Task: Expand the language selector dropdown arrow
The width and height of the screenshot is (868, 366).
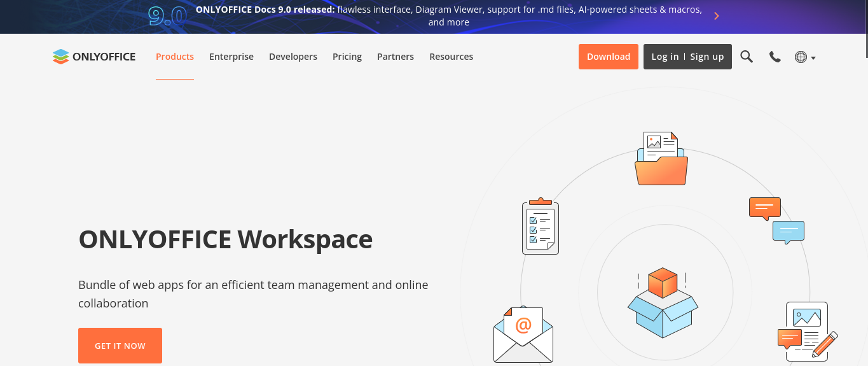Action: point(813,58)
